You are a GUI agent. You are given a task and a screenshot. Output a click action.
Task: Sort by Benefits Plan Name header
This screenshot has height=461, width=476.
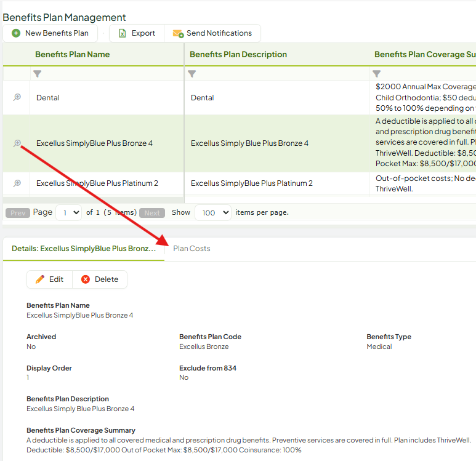point(72,54)
